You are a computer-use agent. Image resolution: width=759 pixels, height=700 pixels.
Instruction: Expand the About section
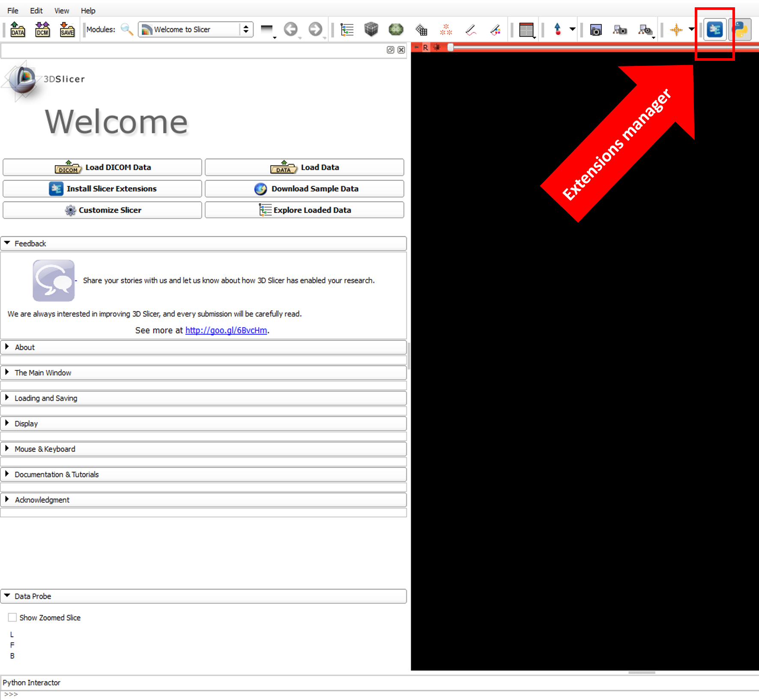[203, 347]
